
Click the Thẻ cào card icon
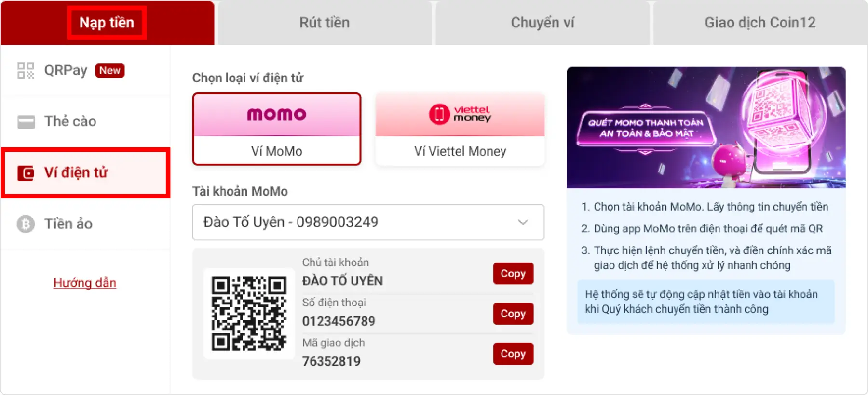(x=26, y=122)
